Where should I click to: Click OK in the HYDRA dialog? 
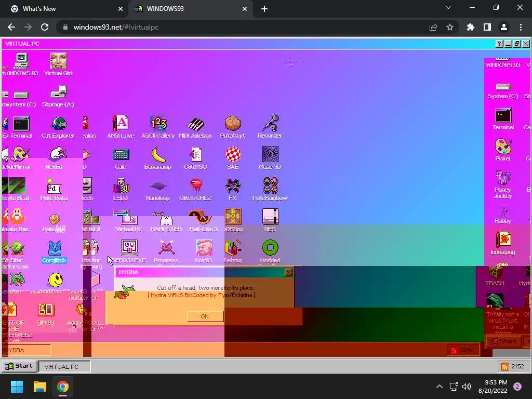point(205,316)
